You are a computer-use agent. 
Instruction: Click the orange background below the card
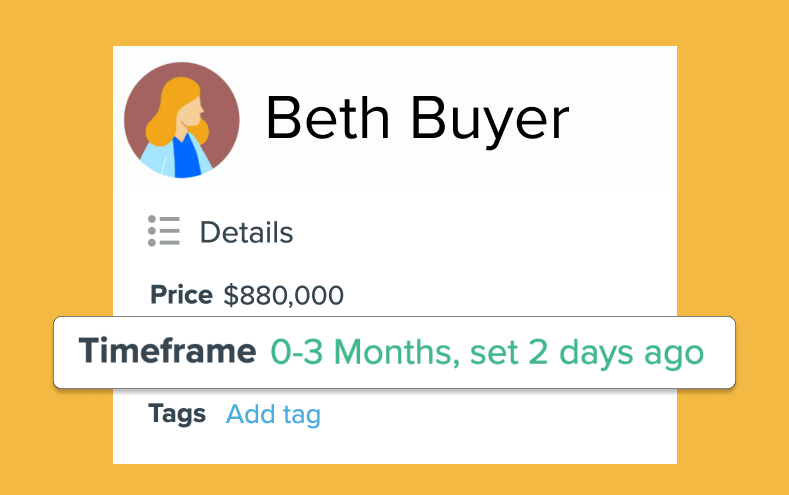tap(400, 480)
